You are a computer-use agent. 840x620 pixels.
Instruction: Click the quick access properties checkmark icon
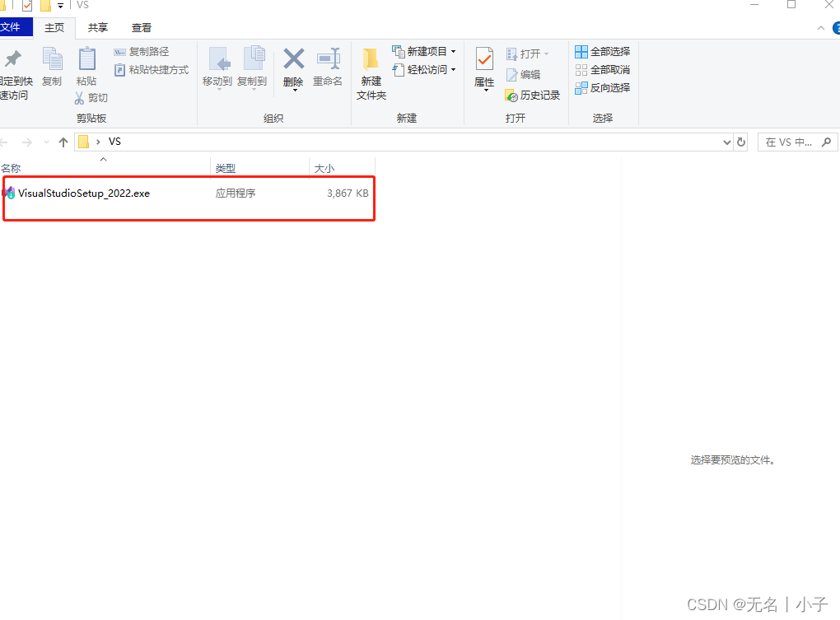click(x=27, y=6)
